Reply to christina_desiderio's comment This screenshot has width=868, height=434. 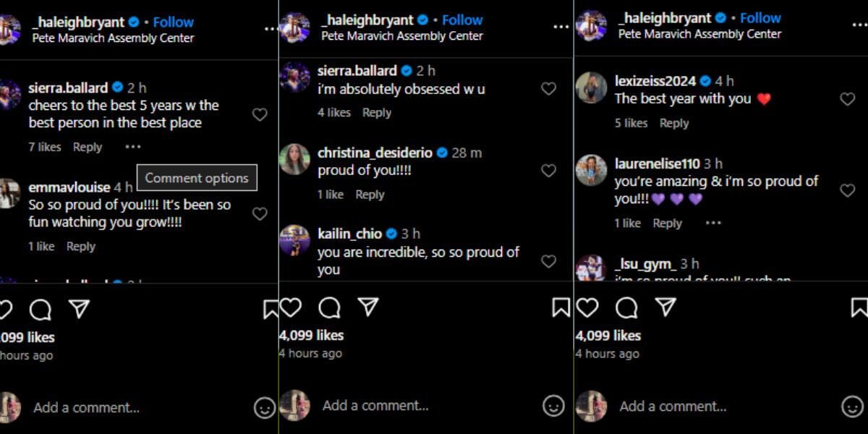pos(370,194)
